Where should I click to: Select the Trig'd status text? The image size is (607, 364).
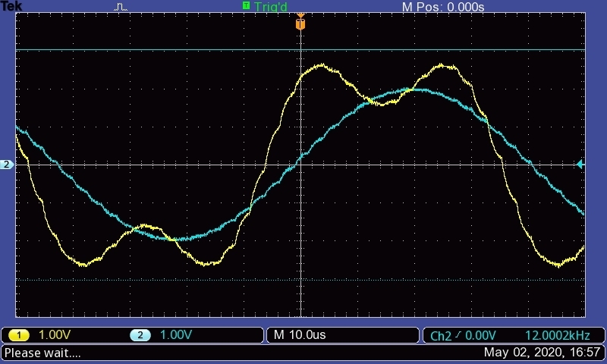tap(270, 7)
